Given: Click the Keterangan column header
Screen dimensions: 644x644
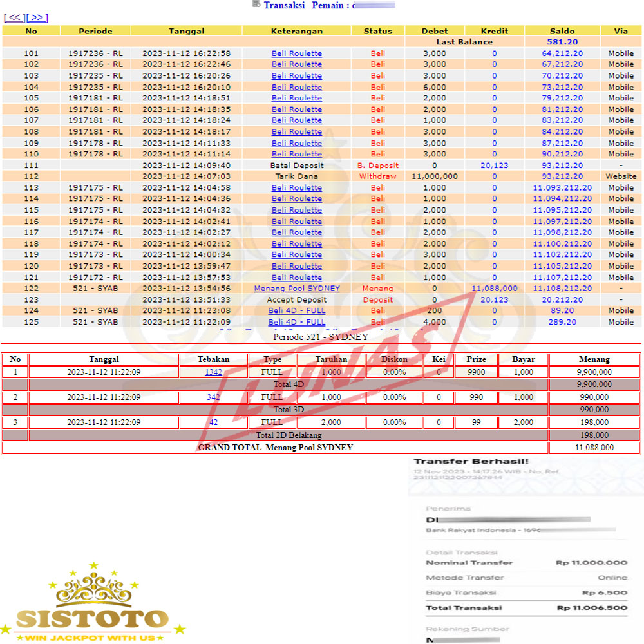Looking at the screenshot, I should point(296,31).
